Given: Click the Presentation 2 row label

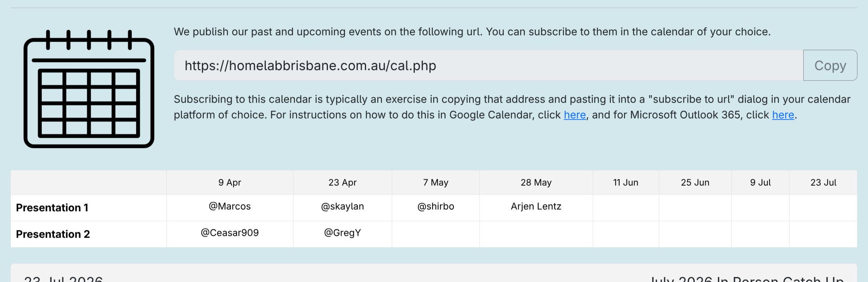Looking at the screenshot, I should (53, 234).
